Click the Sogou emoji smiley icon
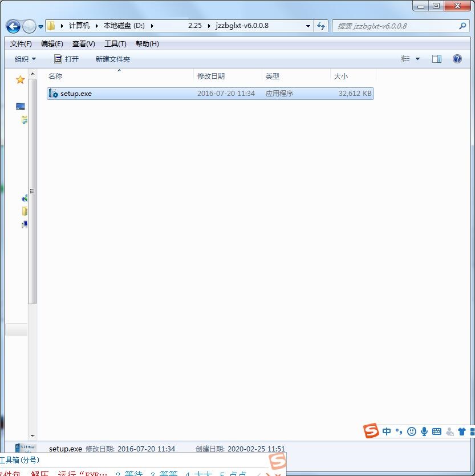The height and width of the screenshot is (476, 475). (412, 431)
